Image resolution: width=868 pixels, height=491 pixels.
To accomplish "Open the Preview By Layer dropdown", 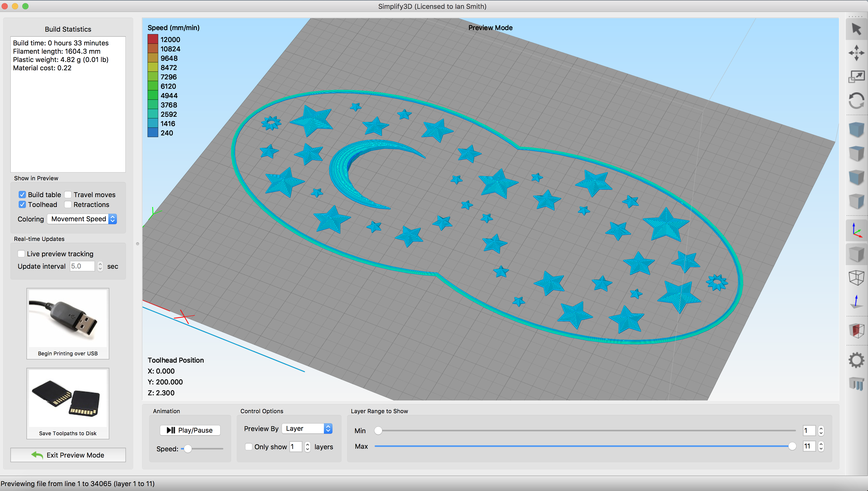I will (x=307, y=428).
